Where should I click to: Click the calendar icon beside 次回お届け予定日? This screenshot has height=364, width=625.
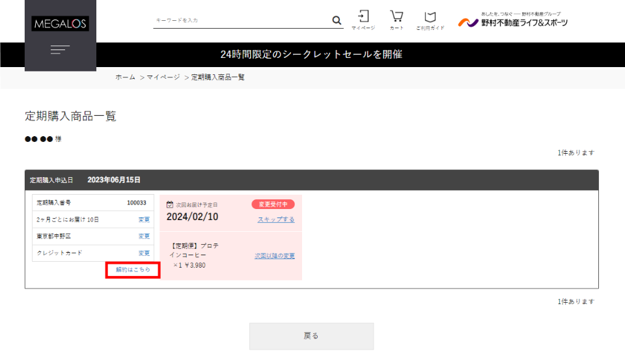click(x=170, y=204)
